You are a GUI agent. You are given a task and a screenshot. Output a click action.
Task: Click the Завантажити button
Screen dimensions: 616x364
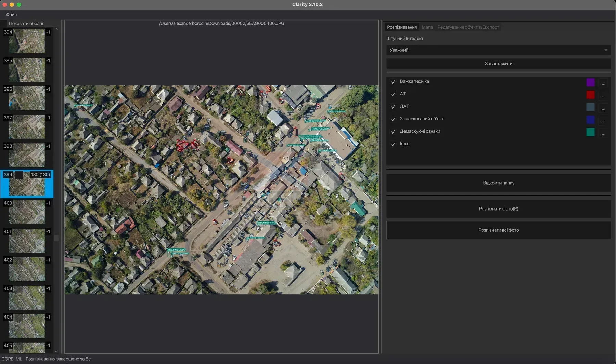pyautogui.click(x=498, y=64)
